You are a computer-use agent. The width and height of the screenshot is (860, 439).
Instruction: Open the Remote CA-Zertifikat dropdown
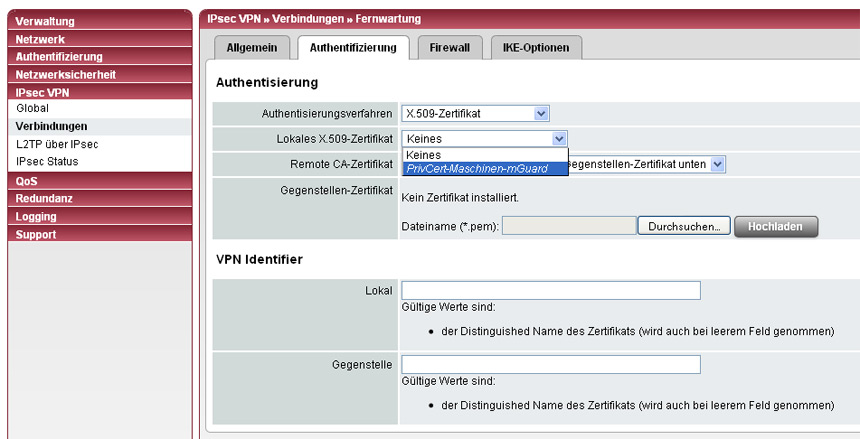coord(717,164)
